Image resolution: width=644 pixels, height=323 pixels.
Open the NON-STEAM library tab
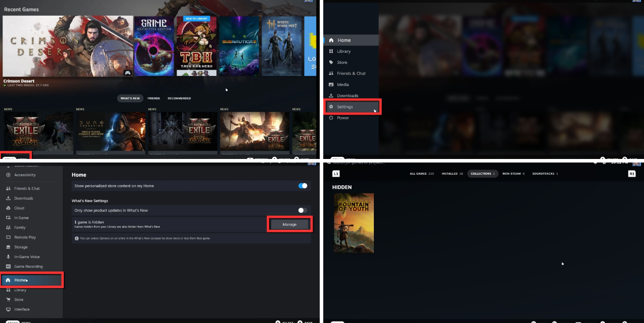click(513, 174)
